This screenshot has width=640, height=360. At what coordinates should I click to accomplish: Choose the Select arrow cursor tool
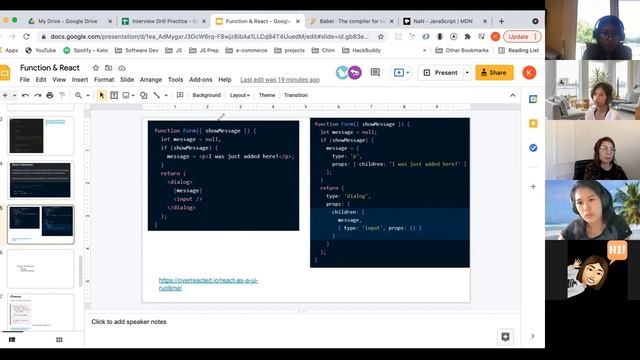pos(102,95)
